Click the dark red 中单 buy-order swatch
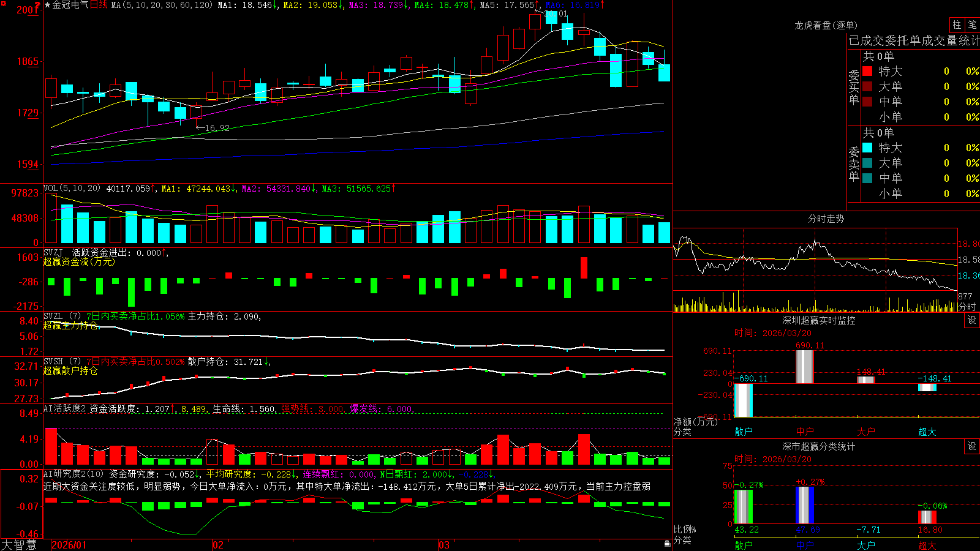The height and width of the screenshot is (551, 980). 867,102
